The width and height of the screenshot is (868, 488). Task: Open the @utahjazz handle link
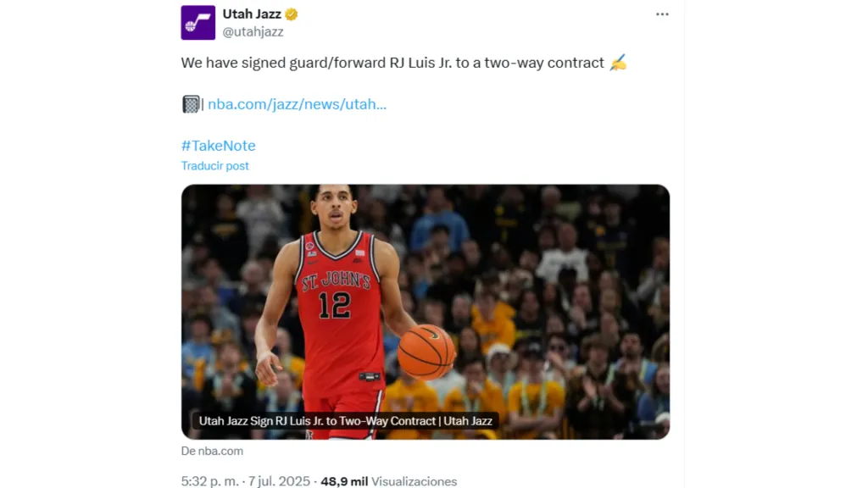point(253,32)
